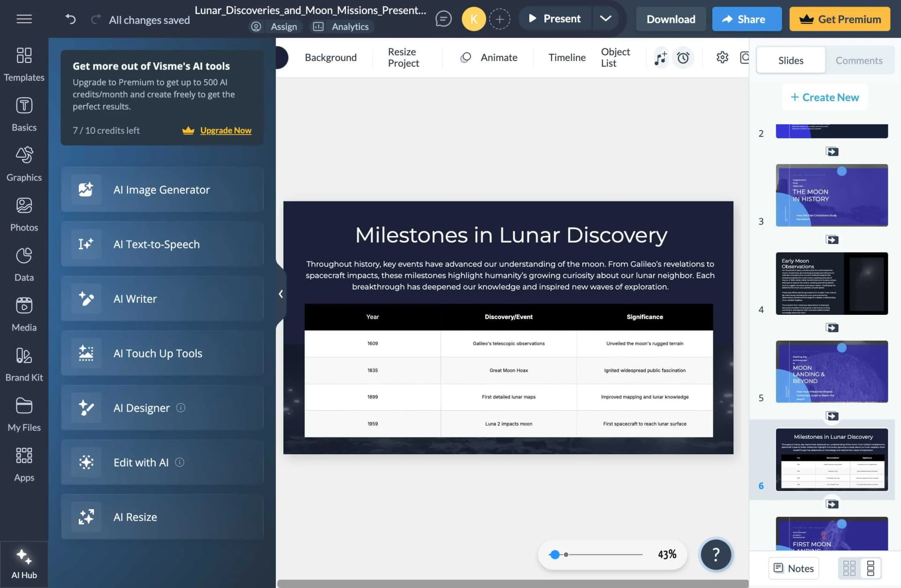Open the comments speech bubble icon

tap(443, 19)
